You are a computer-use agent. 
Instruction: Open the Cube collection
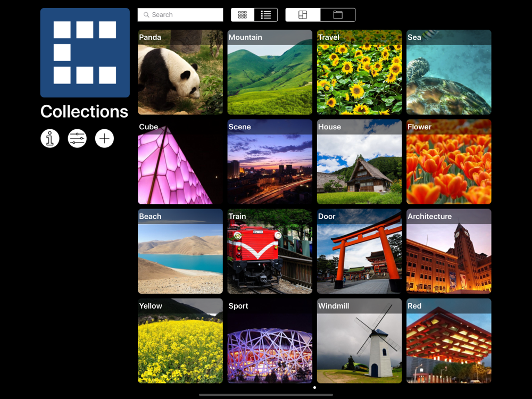pyautogui.click(x=180, y=162)
